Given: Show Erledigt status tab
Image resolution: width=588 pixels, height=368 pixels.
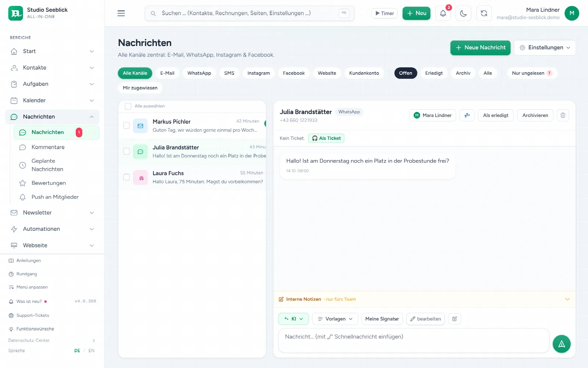Looking at the screenshot, I should coord(434,73).
